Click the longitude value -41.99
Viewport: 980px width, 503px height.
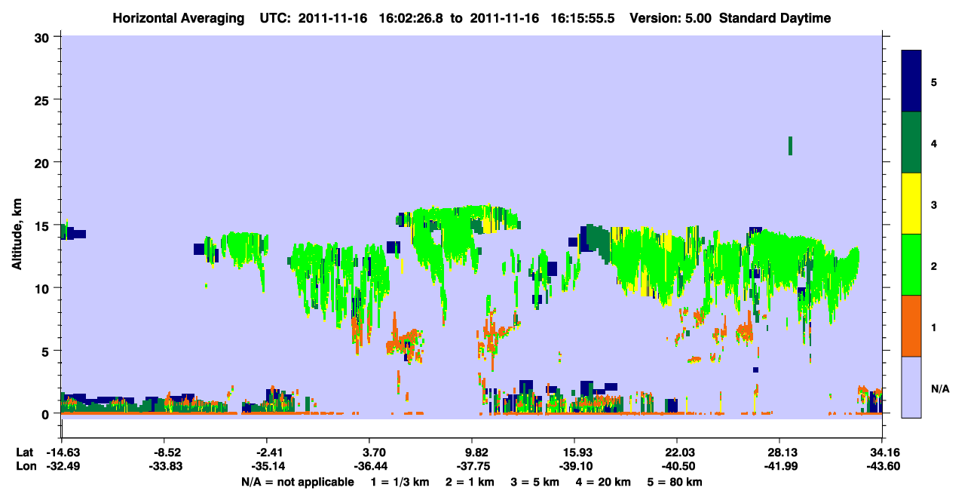pos(779,467)
